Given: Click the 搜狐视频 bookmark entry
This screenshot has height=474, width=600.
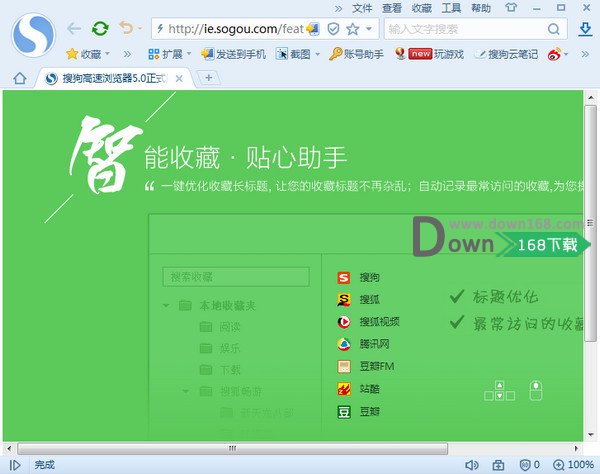Looking at the screenshot, I should click(368, 322).
